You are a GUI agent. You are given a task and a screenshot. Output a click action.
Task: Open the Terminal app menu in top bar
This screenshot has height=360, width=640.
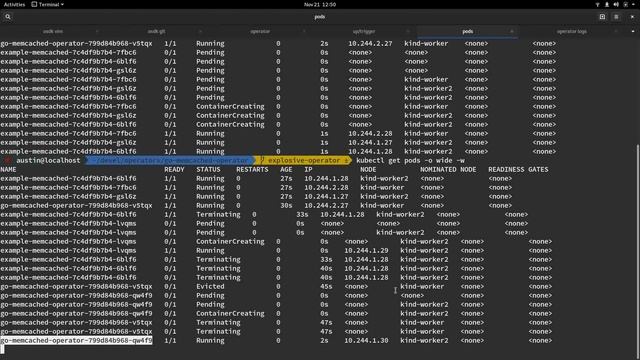tap(48, 4)
